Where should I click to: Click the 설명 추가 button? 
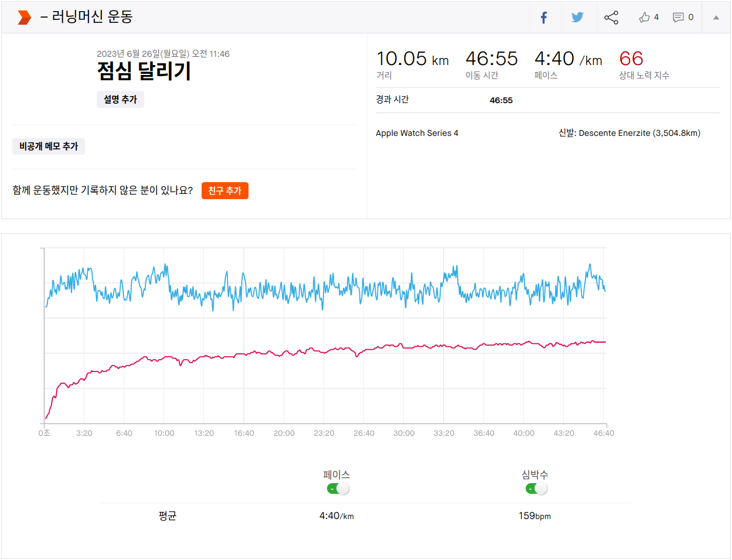click(x=120, y=100)
